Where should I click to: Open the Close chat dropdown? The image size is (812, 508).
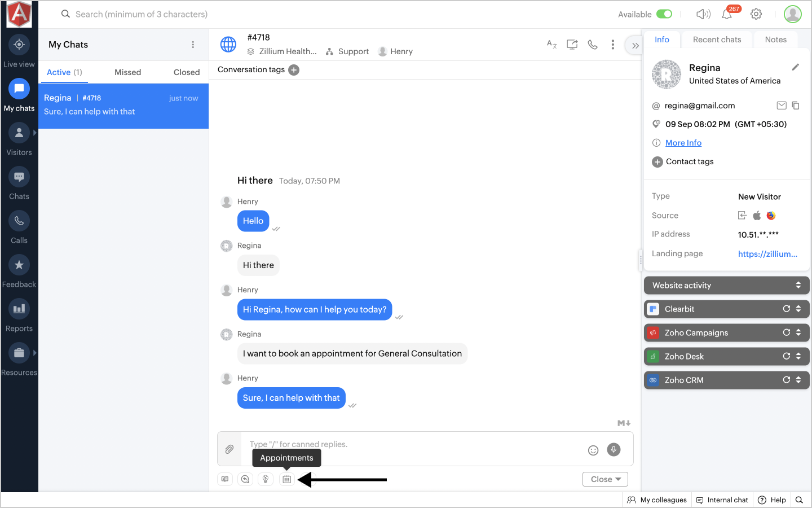tap(605, 479)
